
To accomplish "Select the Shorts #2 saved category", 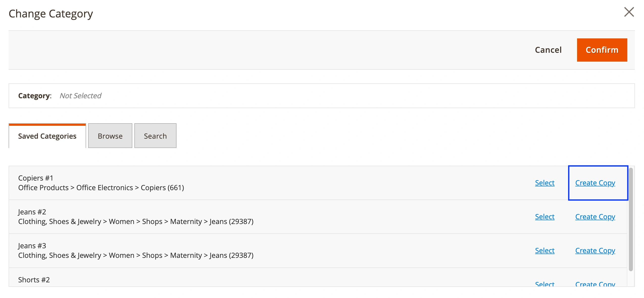I will (544, 284).
